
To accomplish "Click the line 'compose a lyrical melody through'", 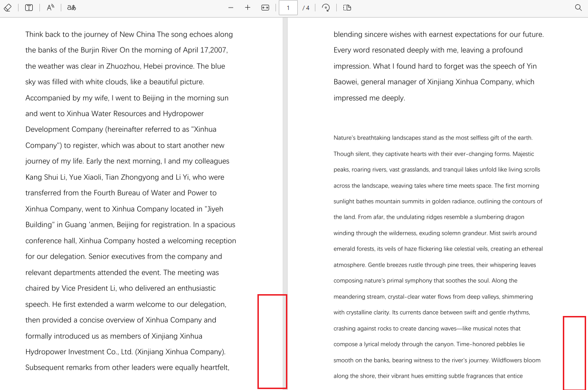I will pos(429,344).
